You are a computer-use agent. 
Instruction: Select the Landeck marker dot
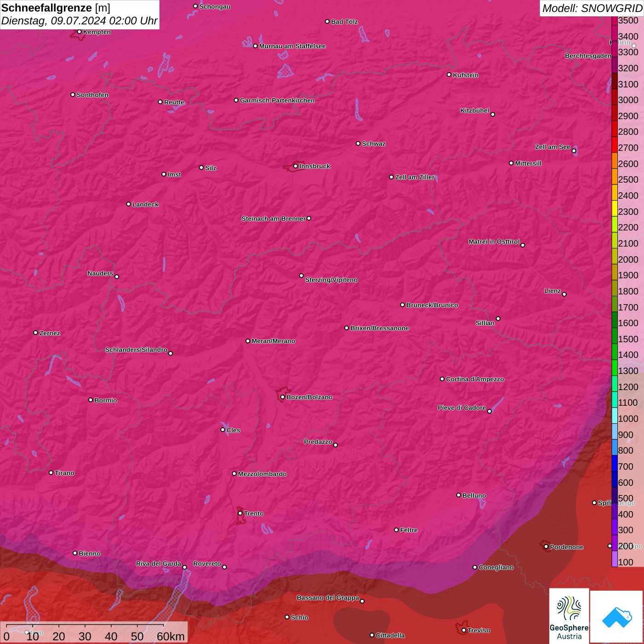128,204
